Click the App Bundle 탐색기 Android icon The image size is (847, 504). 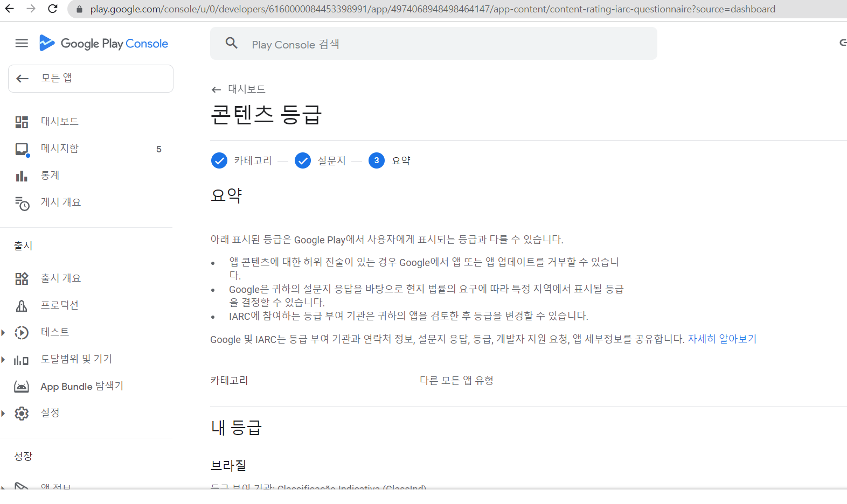[x=22, y=387]
